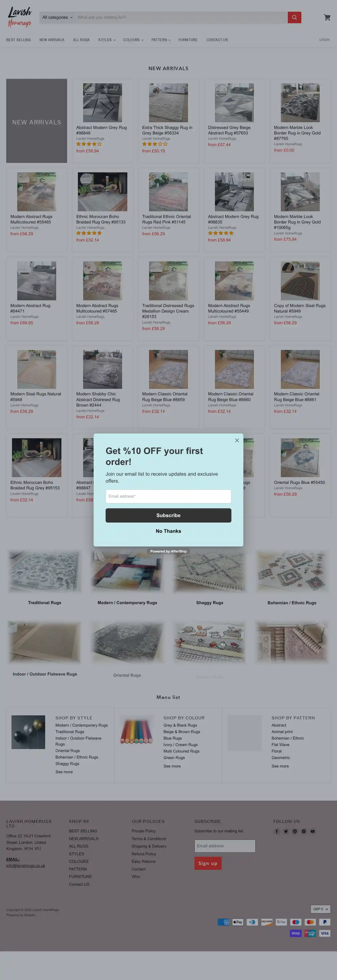Click the red search magnifier button

point(294,17)
